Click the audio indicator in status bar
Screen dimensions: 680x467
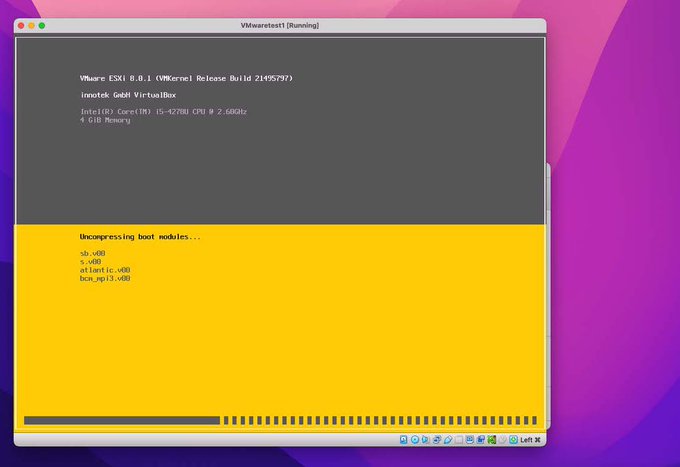point(425,440)
